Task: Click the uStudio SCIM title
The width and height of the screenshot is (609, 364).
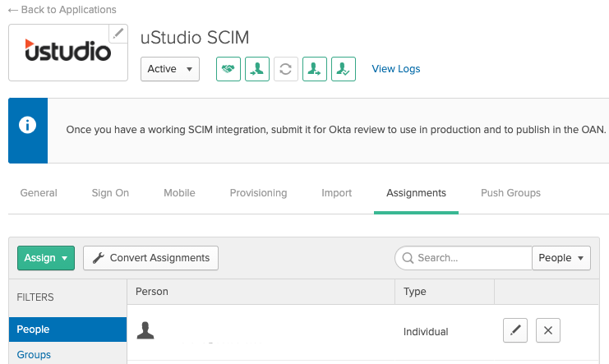Action: tap(195, 38)
